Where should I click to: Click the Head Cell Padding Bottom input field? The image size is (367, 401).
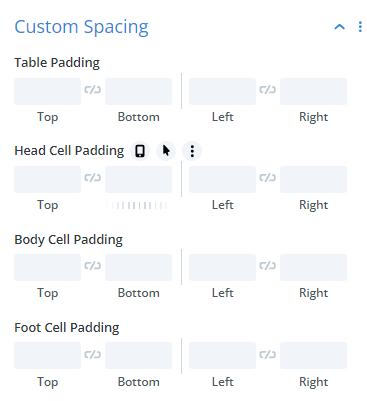click(138, 179)
